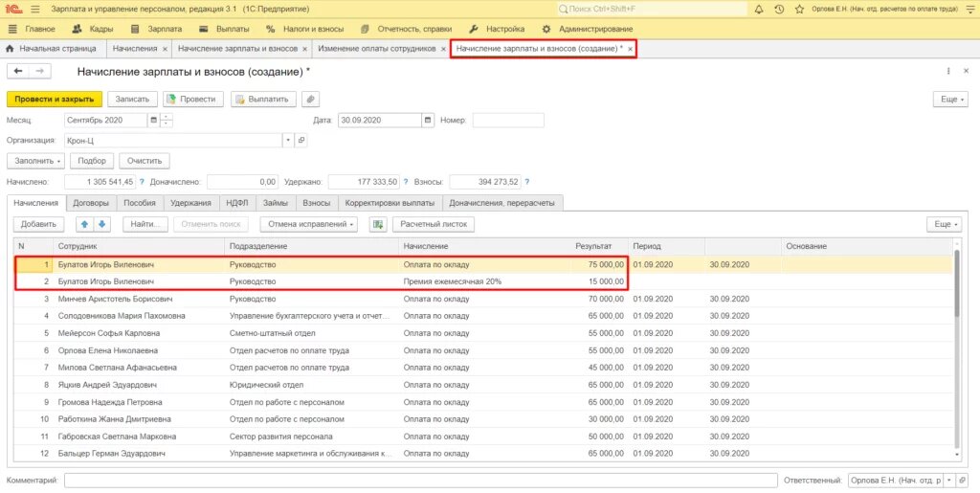Viewport: 980px width, 493px height.
Task: Open the Отмена исправлений dropdown
Action: coord(309,224)
